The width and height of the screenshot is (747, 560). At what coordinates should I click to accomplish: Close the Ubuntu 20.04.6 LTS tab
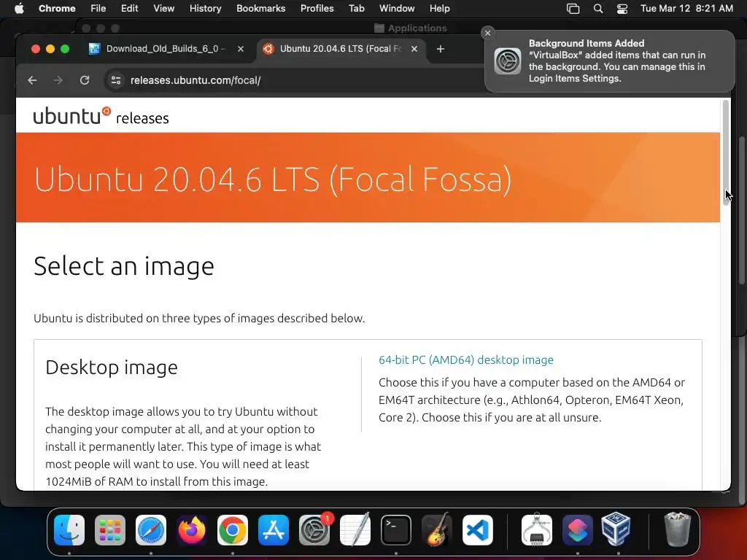click(x=414, y=49)
